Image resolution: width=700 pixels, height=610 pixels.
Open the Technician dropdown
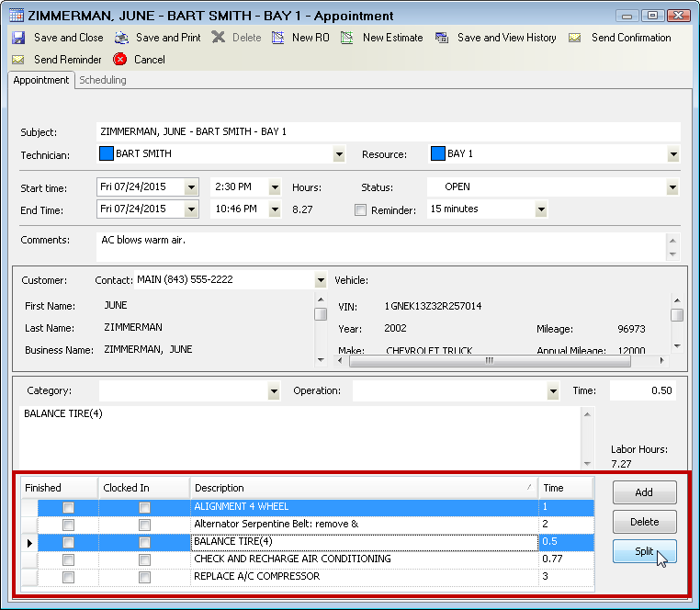(339, 154)
